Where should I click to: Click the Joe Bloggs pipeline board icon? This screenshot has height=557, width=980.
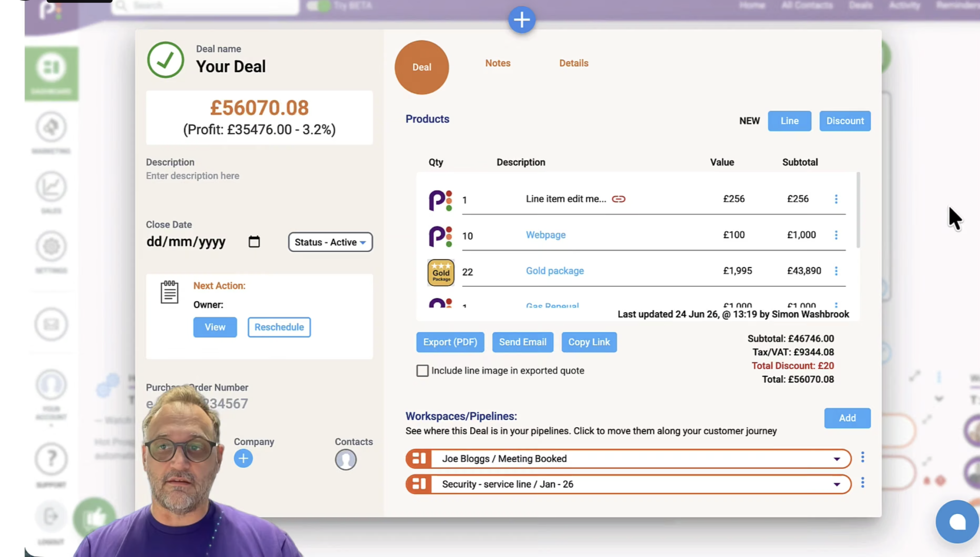click(x=419, y=458)
